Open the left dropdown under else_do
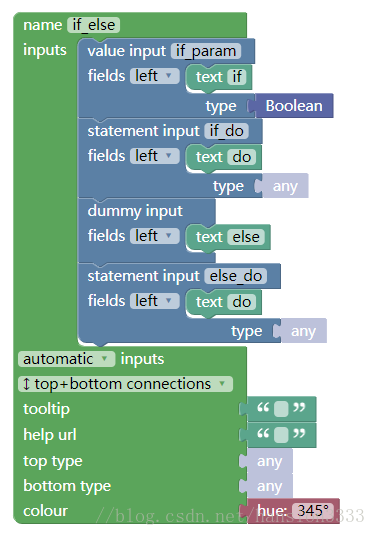Image resolution: width=377 pixels, height=536 pixels. click(154, 301)
